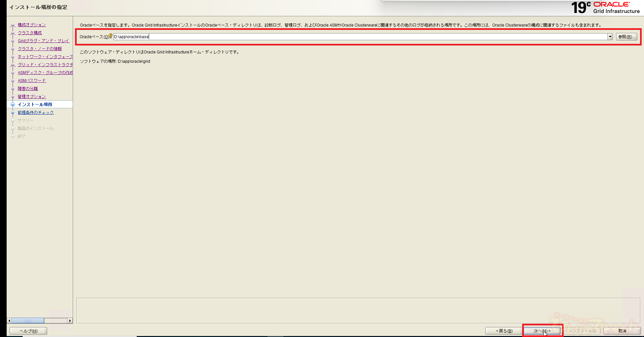
Task: Click the Oracle base help lightbulb icon
Action: [111, 36]
